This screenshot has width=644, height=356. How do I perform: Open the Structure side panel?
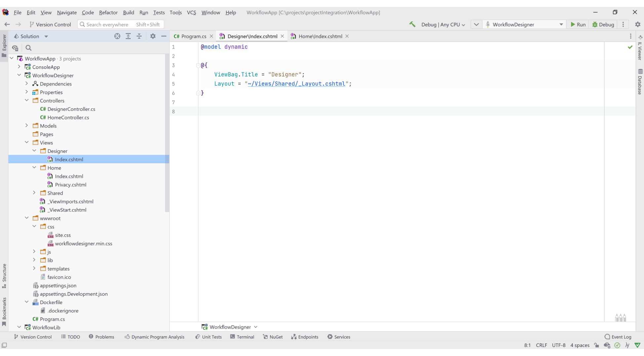point(4,276)
